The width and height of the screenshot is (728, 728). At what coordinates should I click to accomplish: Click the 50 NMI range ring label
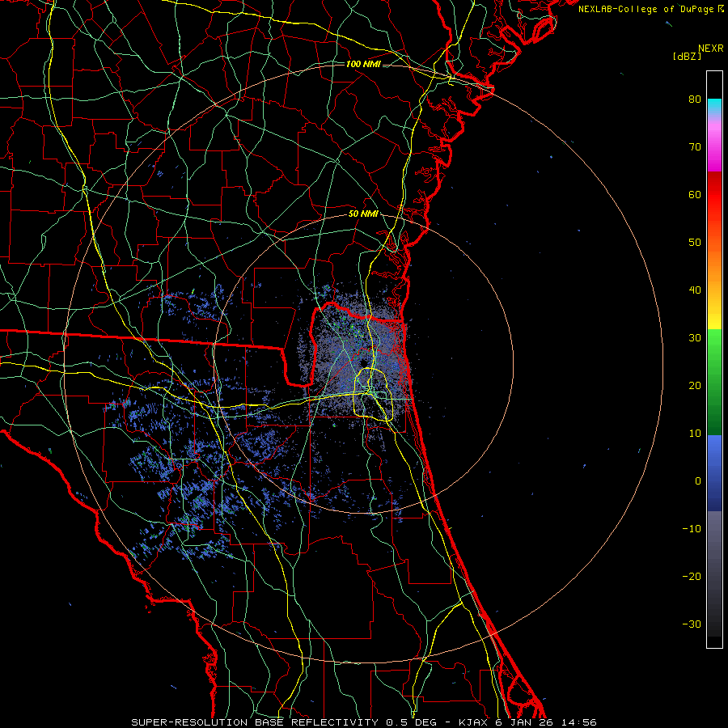(x=362, y=214)
